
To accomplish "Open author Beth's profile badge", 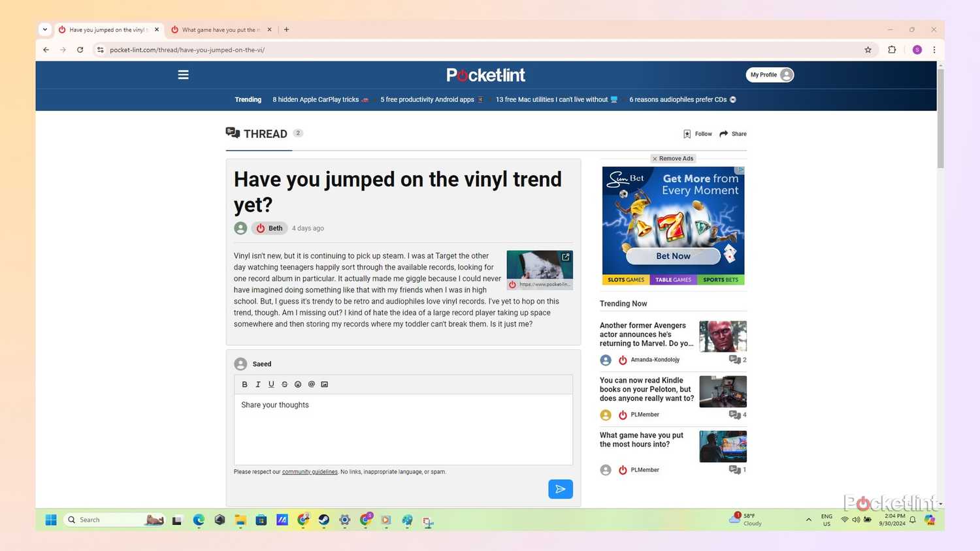I will pos(270,228).
